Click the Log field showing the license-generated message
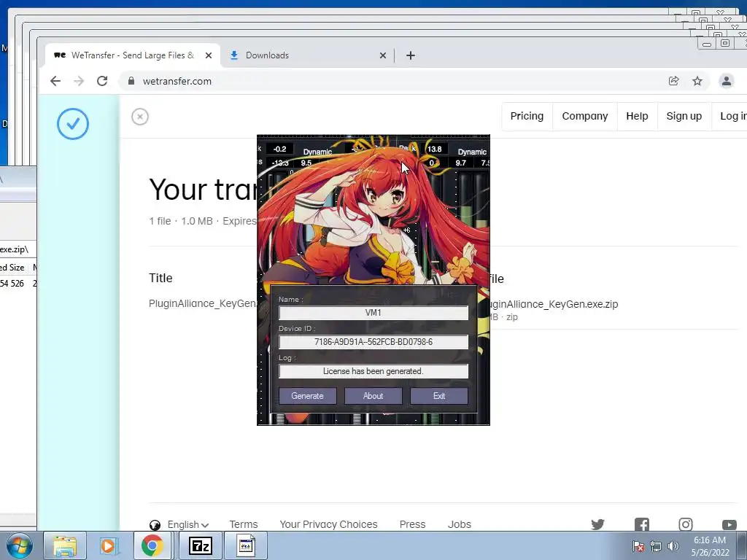Viewport: 747px width, 560px height. (x=373, y=371)
